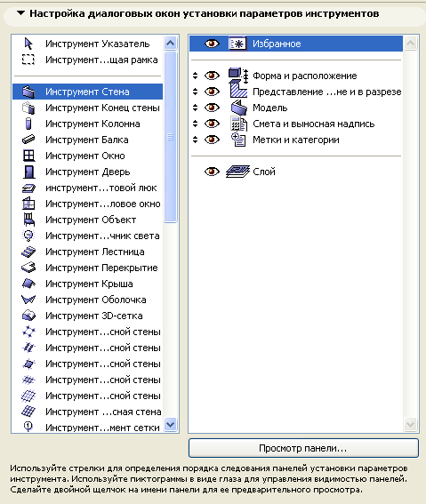Click the marquee dashed-frame tool icon
This screenshot has height=504, width=426.
pos(28,60)
